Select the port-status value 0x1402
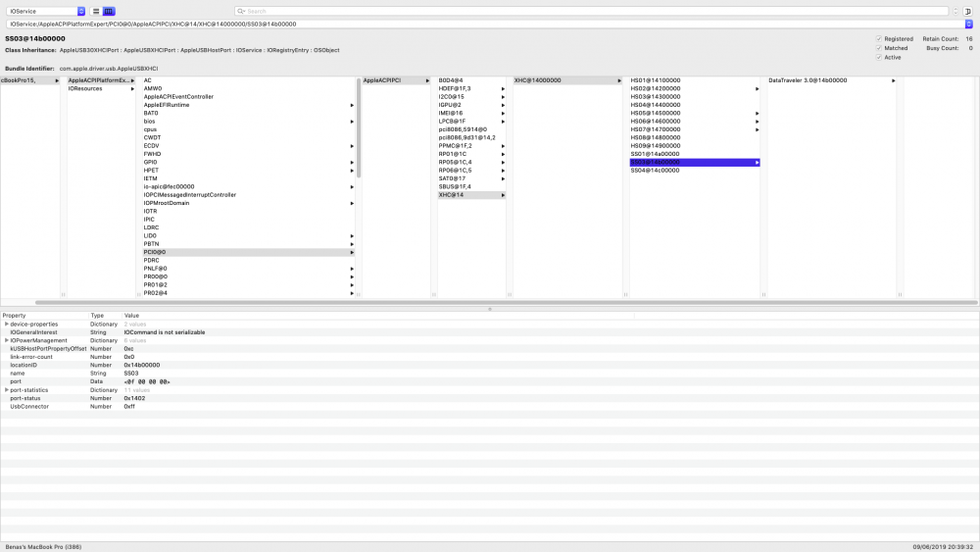This screenshot has height=552, width=980. pos(134,398)
